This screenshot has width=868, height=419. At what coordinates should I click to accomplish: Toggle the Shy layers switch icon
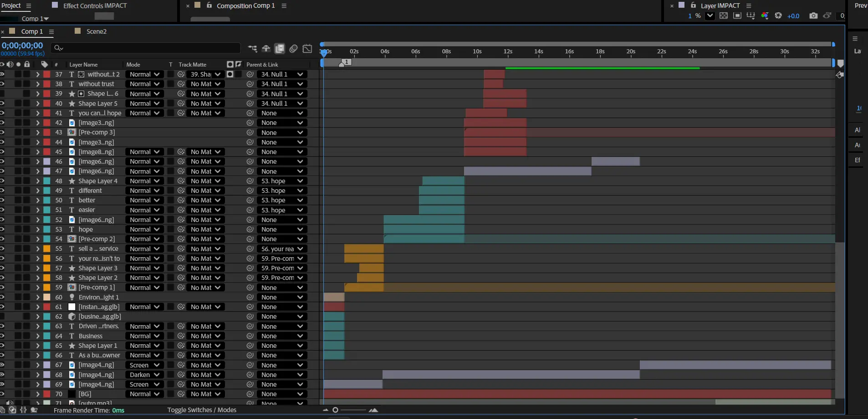[266, 48]
